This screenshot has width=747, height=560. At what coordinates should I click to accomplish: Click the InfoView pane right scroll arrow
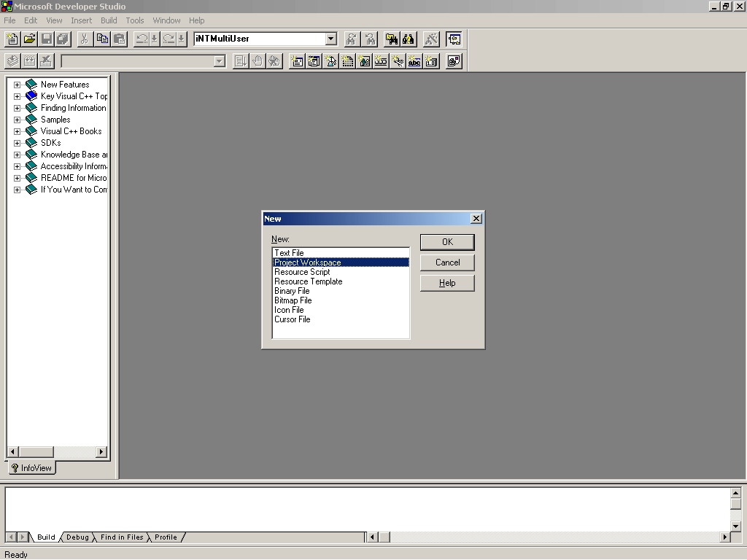point(101,451)
